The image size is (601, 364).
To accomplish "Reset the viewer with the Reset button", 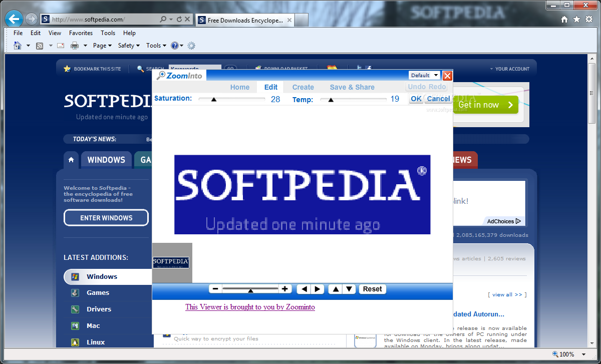I will pyautogui.click(x=373, y=289).
